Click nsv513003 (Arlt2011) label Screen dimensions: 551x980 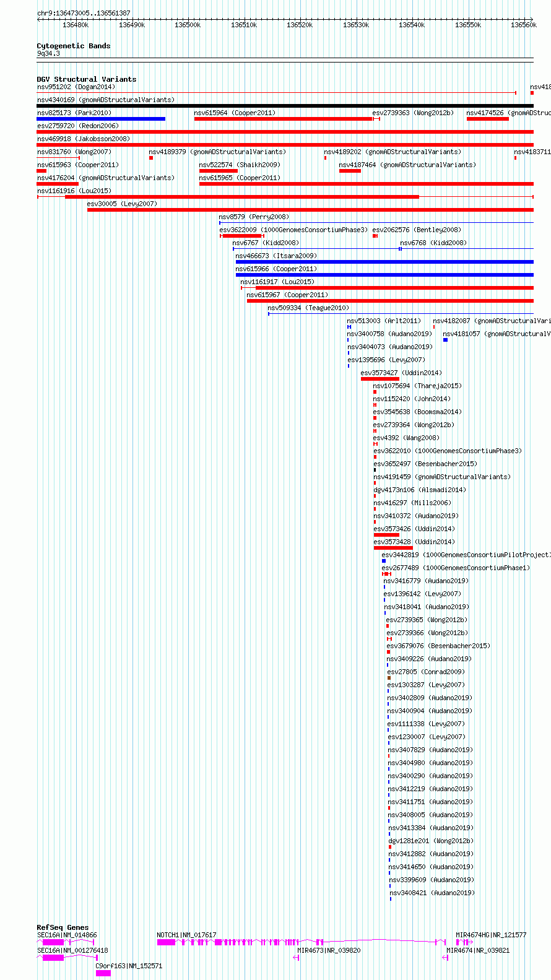coord(384,321)
